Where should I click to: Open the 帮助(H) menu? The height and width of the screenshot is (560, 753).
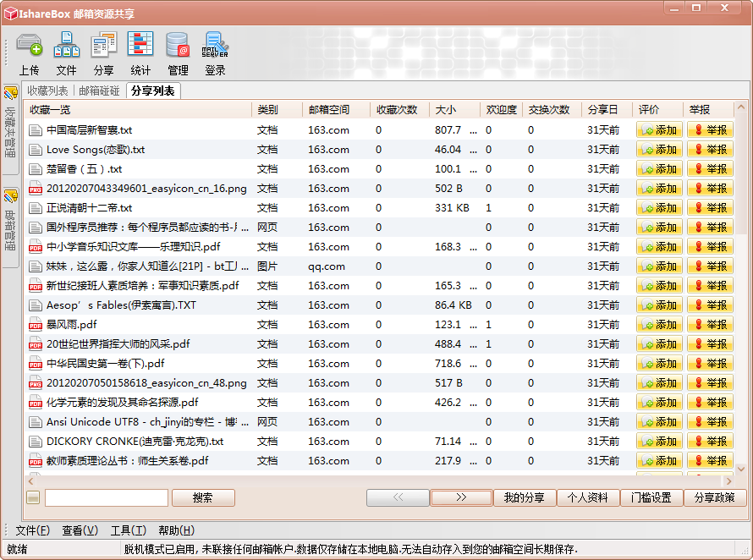(x=176, y=530)
